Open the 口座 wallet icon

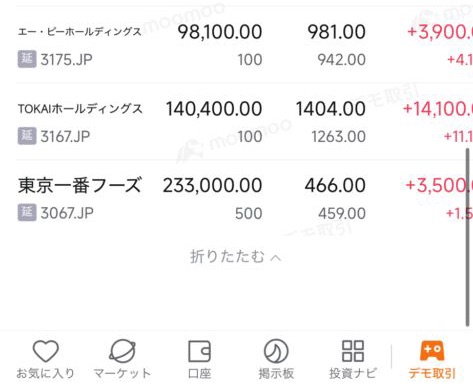[199, 351]
